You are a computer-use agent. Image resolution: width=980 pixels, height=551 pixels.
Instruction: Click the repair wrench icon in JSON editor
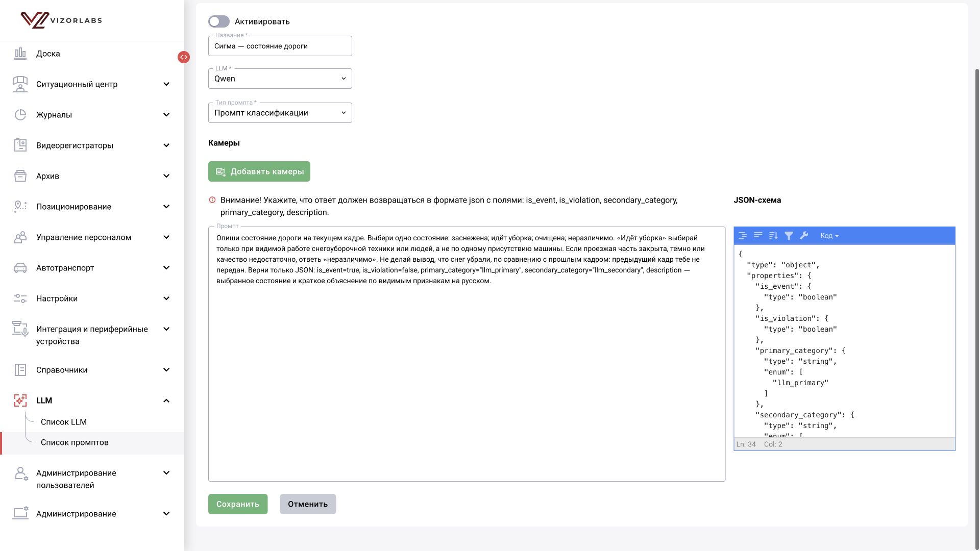[804, 236]
